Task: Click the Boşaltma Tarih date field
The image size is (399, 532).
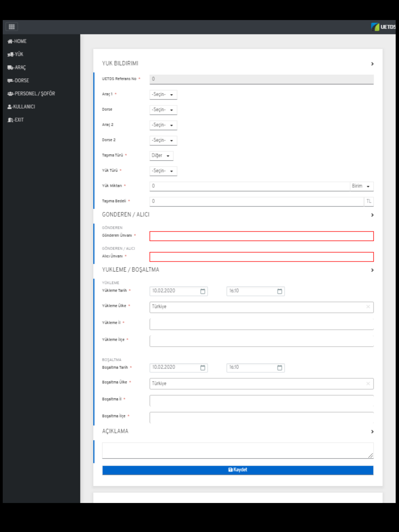Action: (179, 368)
